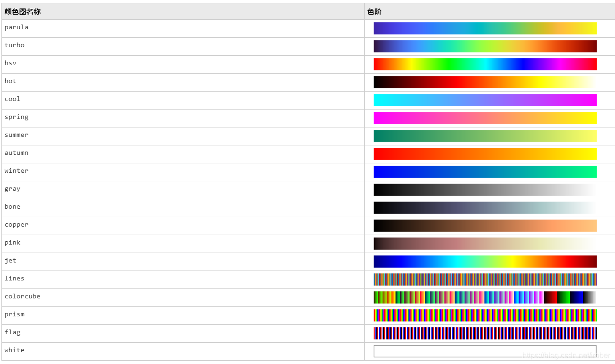Select the empty white colormap box

point(485,351)
